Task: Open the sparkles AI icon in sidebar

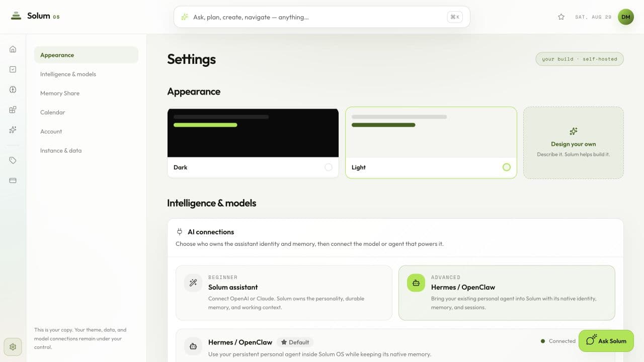Action: coord(13,130)
